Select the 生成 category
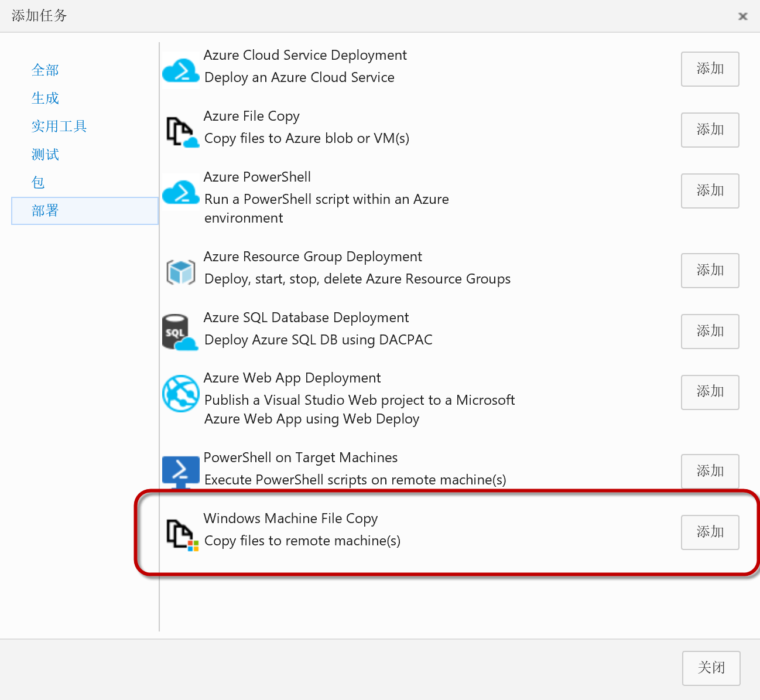Screen dimensions: 760x700 (45, 98)
